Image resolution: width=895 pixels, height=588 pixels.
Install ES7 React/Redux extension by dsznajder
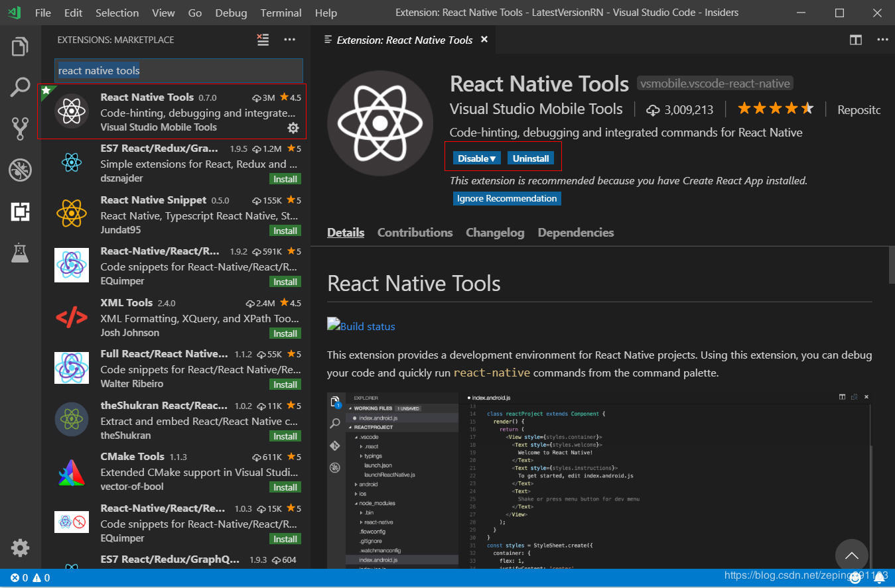tap(285, 179)
